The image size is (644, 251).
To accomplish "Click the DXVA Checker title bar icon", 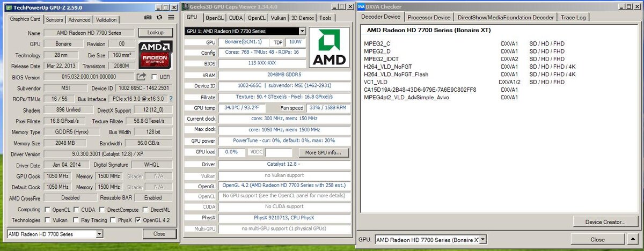I will click(x=361, y=6).
